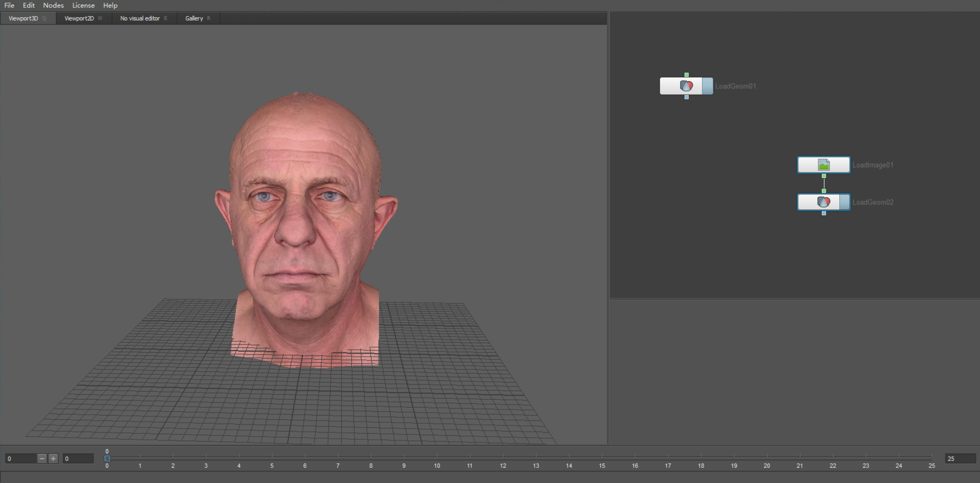980x483 pixels.
Task: Open the File menu
Action: 9,5
